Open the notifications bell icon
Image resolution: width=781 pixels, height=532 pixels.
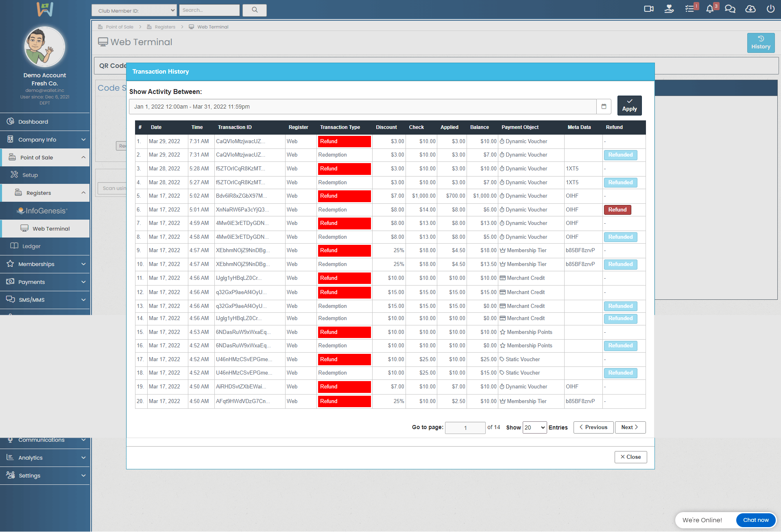(710, 9)
